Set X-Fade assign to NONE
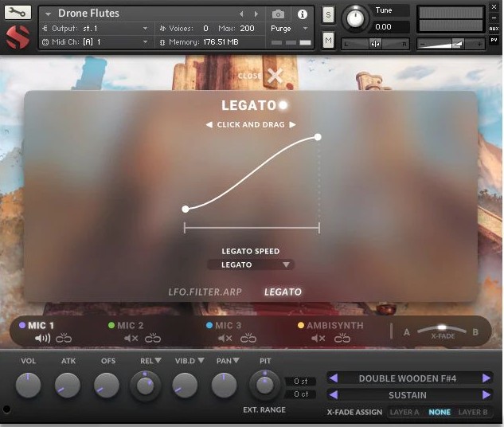The width and height of the screenshot is (504, 427). coord(440,412)
